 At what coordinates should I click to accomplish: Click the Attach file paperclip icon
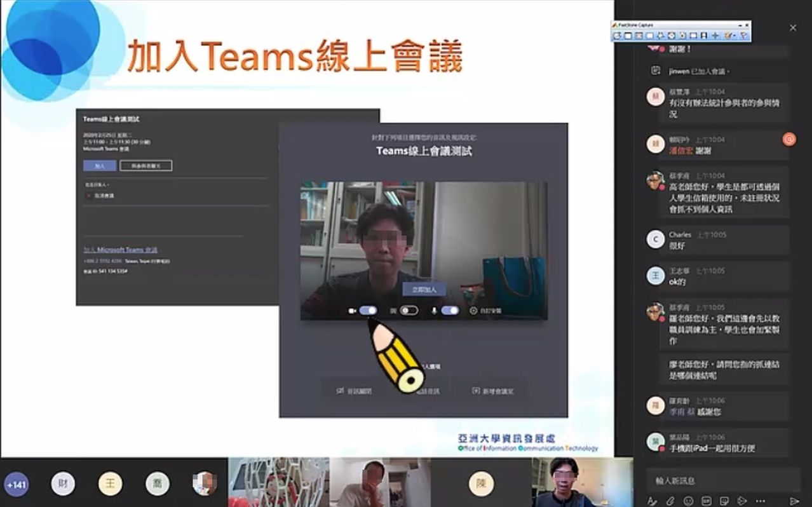[x=670, y=501]
